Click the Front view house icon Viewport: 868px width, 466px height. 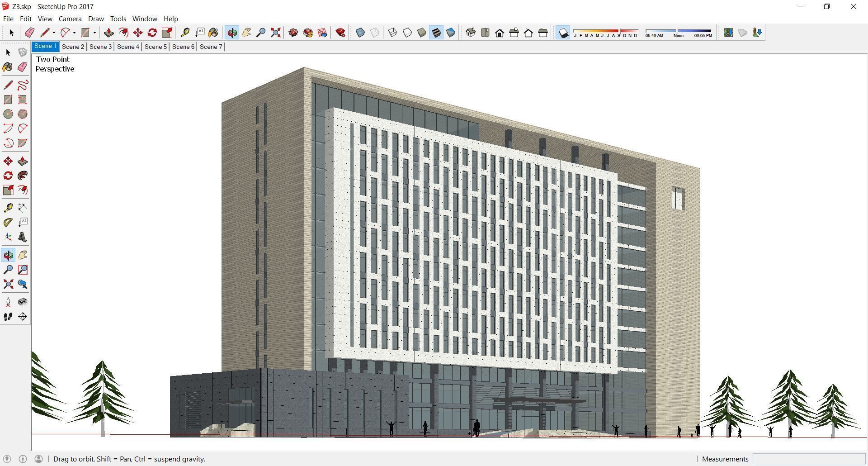500,33
